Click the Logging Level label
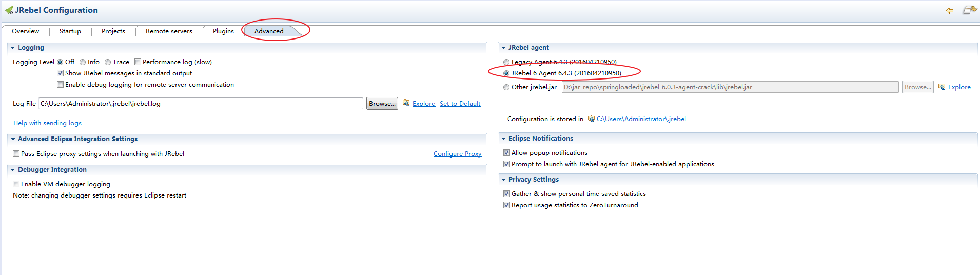 (33, 62)
